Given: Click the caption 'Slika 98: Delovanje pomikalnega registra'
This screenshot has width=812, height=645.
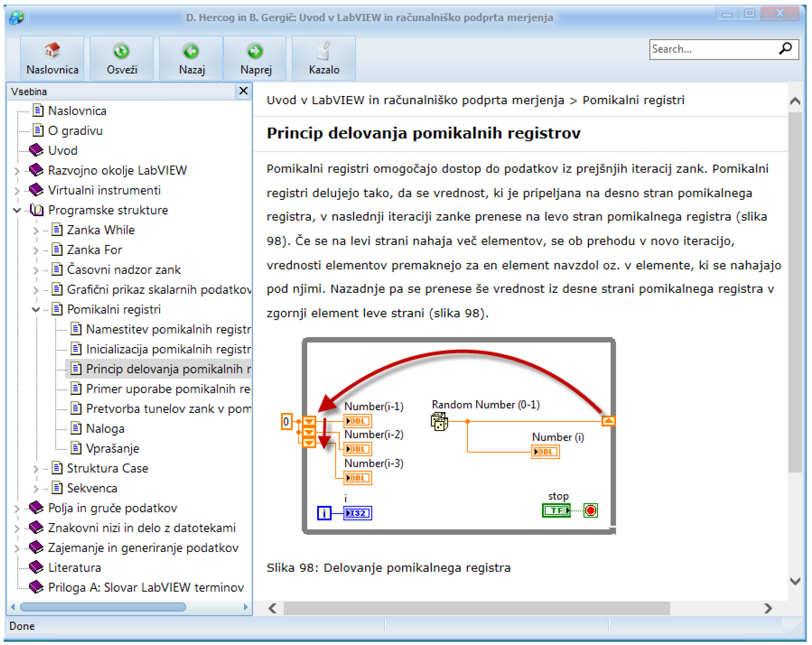Looking at the screenshot, I should click(389, 568).
